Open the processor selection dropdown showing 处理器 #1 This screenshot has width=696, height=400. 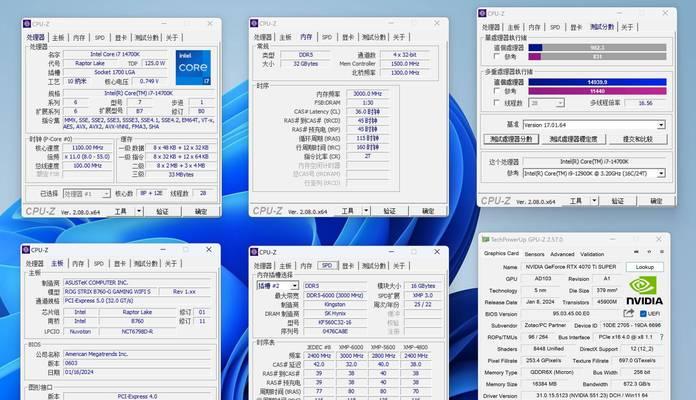click(x=86, y=194)
